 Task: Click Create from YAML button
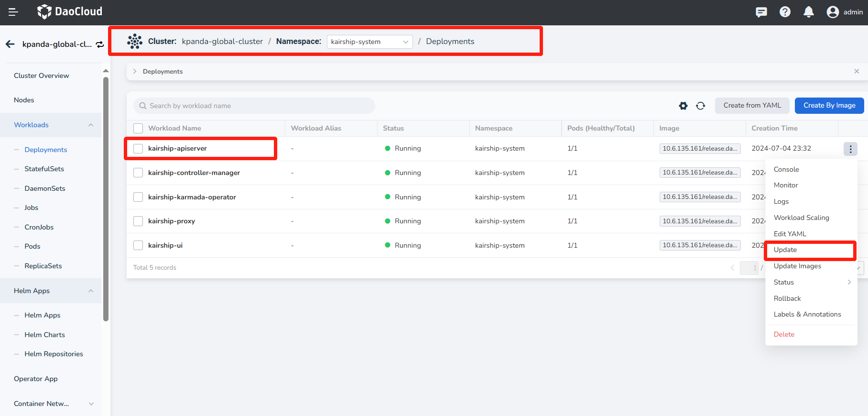[x=752, y=106]
